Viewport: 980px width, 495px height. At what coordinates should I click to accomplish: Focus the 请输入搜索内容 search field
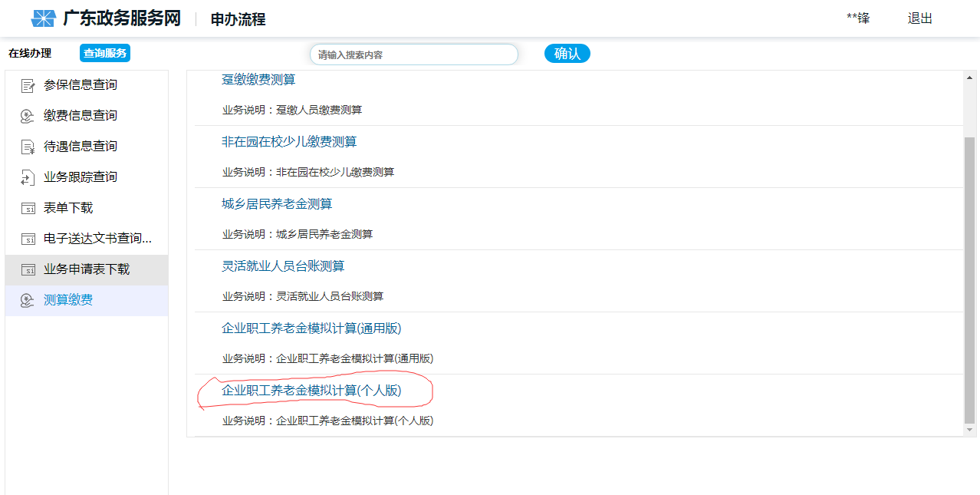pyautogui.click(x=414, y=54)
